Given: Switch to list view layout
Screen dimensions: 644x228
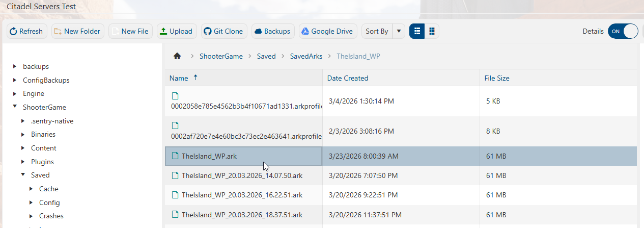Looking at the screenshot, I should click(417, 32).
